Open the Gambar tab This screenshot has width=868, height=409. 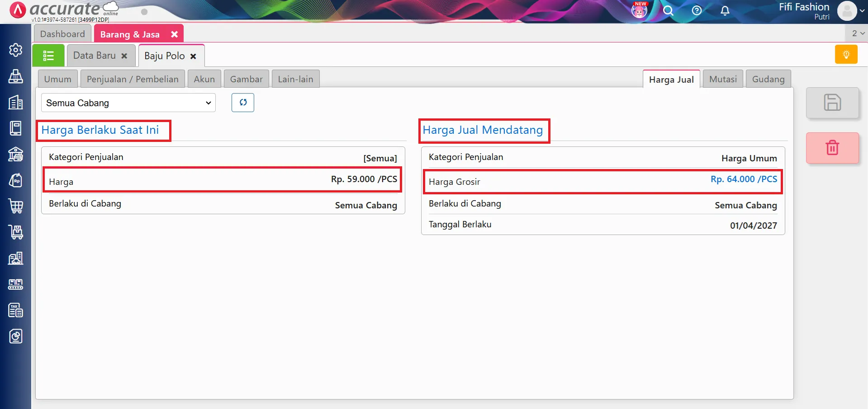click(247, 79)
